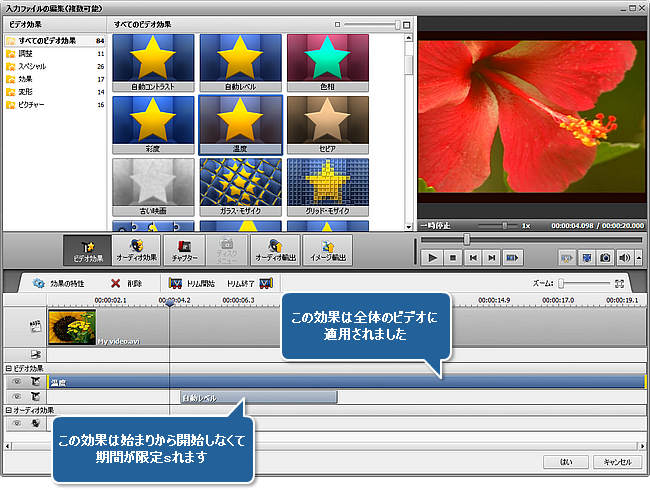The image size is (650, 490).
Task: Click the はい button
Action: coord(566,462)
